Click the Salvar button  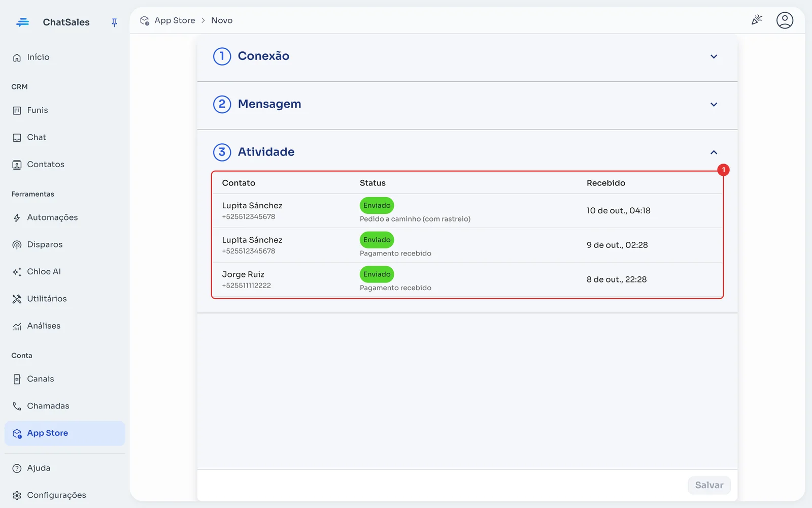coord(709,485)
